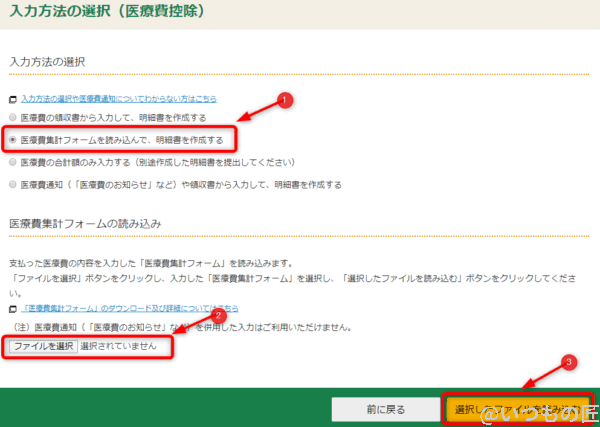Pick the 医療費の合計額のみ入力する radio option
600x427 pixels.
12,160
